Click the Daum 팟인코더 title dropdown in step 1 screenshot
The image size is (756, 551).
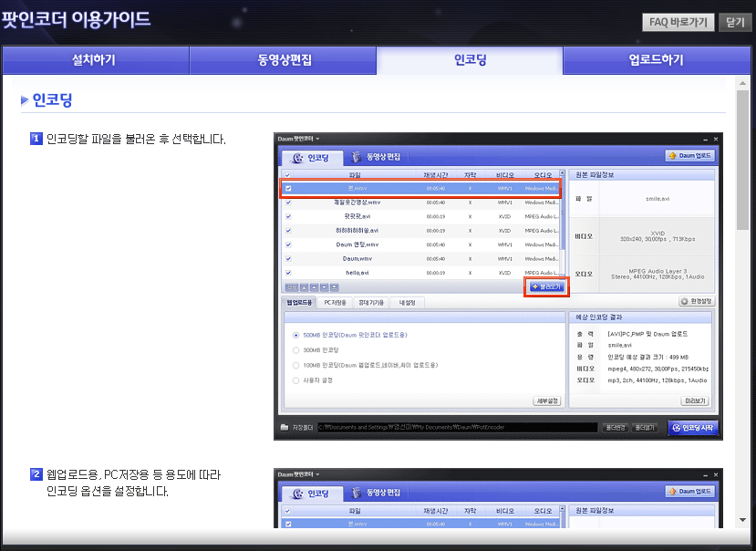click(x=298, y=139)
